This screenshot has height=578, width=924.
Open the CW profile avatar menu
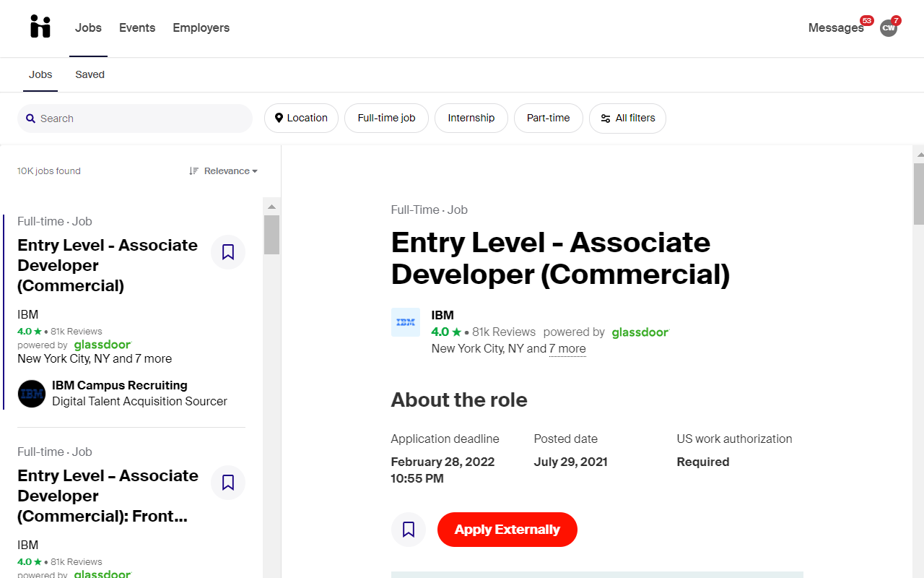(x=889, y=28)
